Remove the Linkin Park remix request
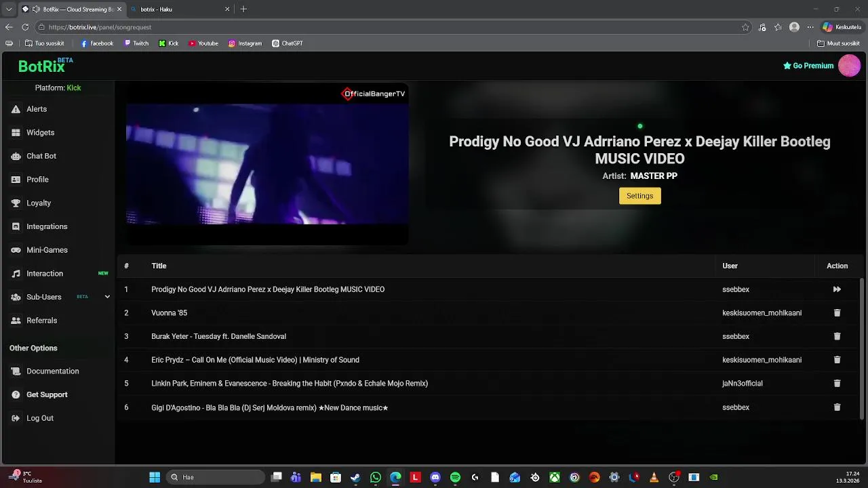The image size is (868, 488). click(837, 384)
